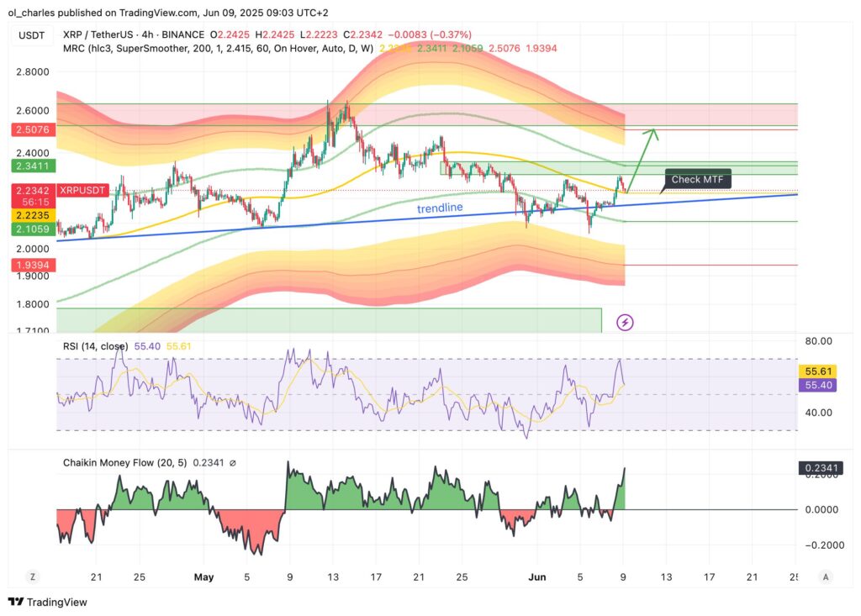Click the Check MTF note on the chart

click(700, 179)
